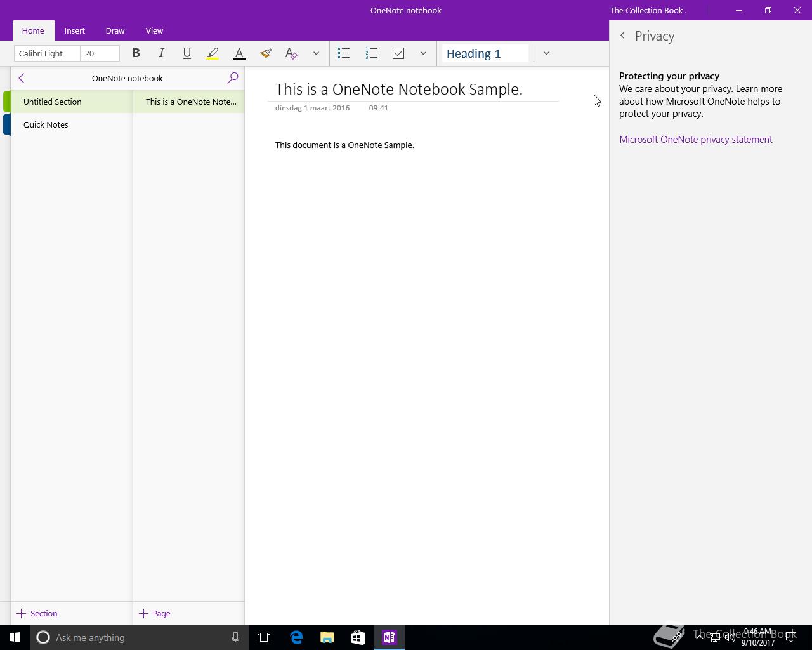The height and width of the screenshot is (650, 812).
Task: Open the Action Center notifications icon
Action: [x=791, y=637]
